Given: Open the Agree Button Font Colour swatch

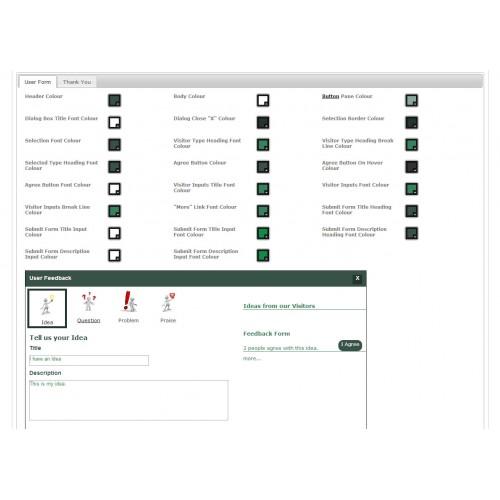Looking at the screenshot, I should coord(114,189).
